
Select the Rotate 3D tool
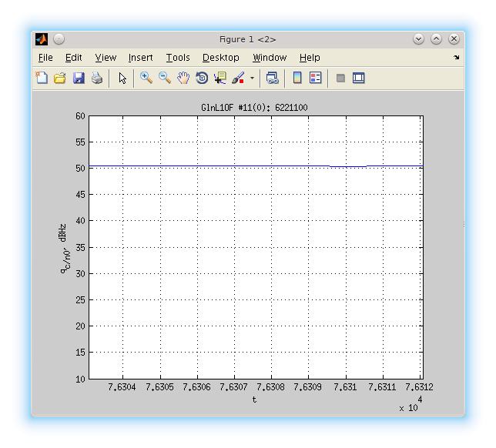click(x=202, y=78)
